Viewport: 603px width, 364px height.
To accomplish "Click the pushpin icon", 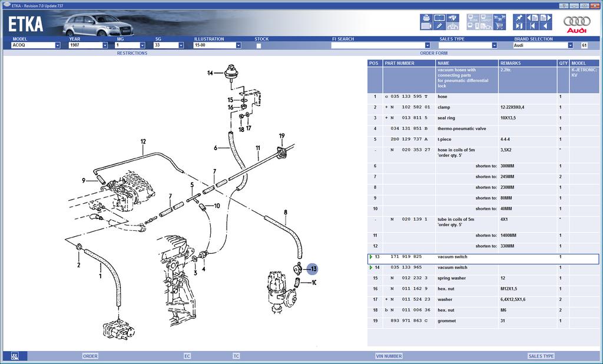I will pyautogui.click(x=518, y=18).
